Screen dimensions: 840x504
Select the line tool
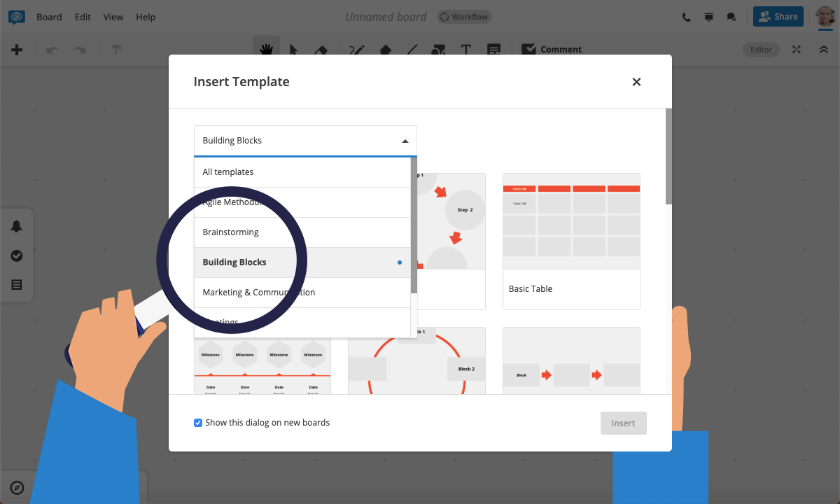(x=412, y=50)
